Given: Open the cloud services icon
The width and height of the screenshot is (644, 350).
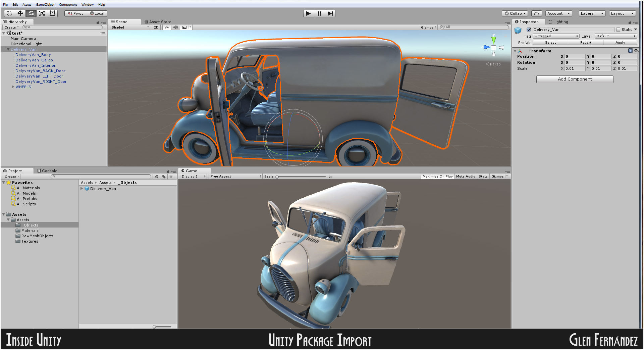Looking at the screenshot, I should click(537, 13).
